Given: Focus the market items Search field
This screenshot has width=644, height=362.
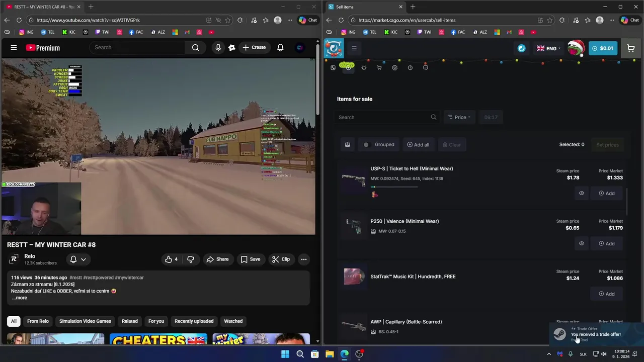Looking at the screenshot, I should [387, 117].
